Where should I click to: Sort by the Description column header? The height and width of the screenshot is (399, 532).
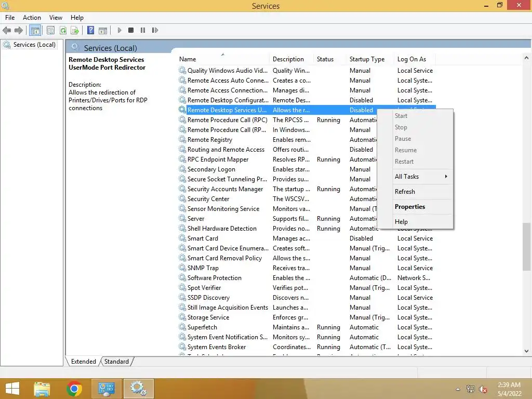pyautogui.click(x=291, y=59)
